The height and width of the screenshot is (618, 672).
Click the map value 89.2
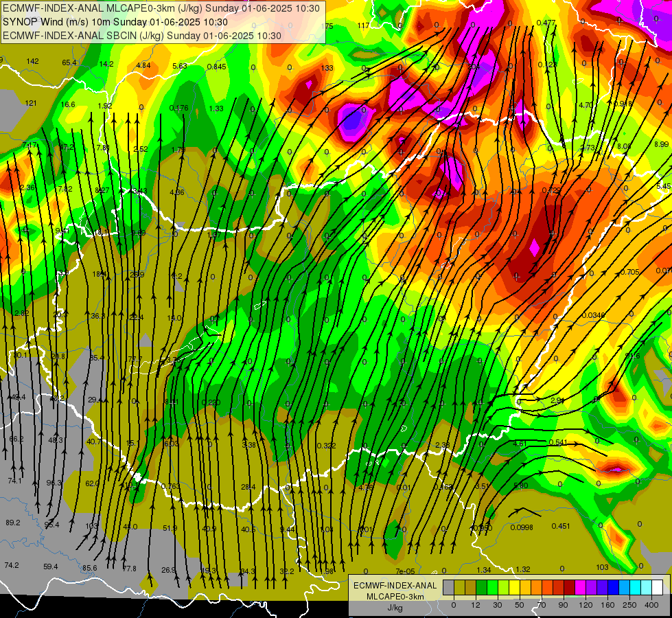click(x=13, y=523)
